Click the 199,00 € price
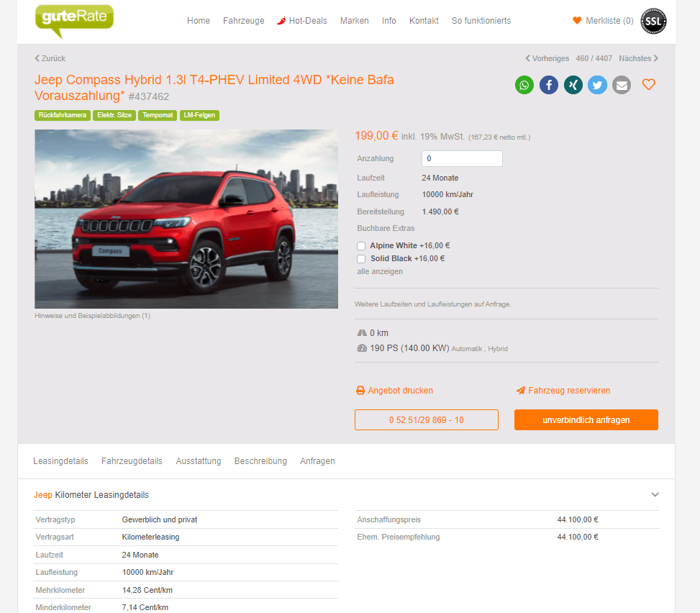700x613 pixels. pyautogui.click(x=376, y=136)
